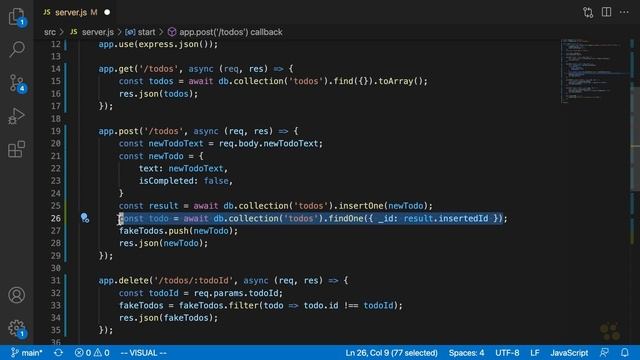Change indentation via Spaces: 4
The height and width of the screenshot is (360, 640).
click(x=467, y=353)
